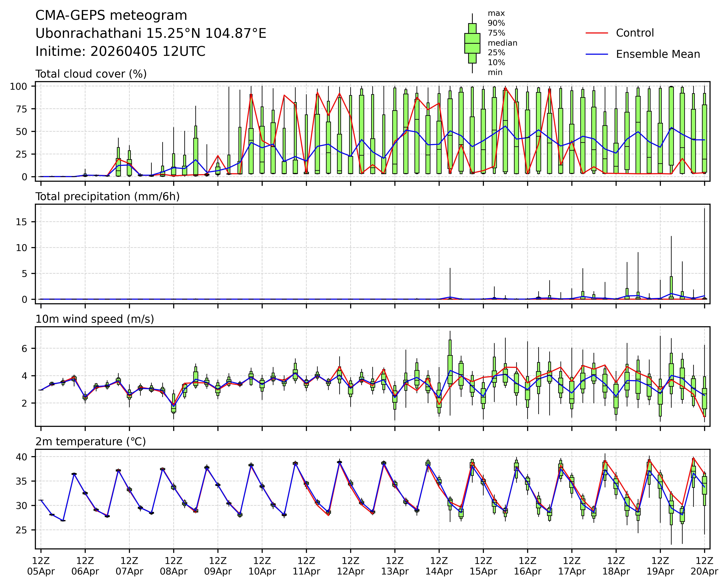728x586 pixels.
Task: Click the 'Total precipitation (mm/6h)' panel title
Action: (107, 196)
